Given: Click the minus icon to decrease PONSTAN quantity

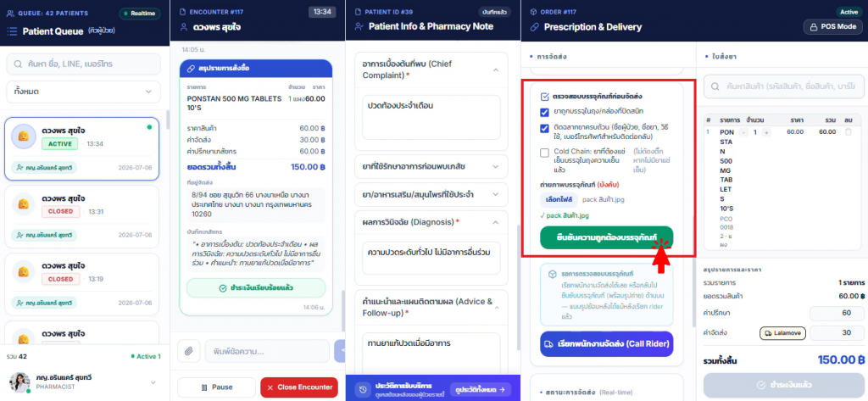Looking at the screenshot, I should (x=744, y=132).
